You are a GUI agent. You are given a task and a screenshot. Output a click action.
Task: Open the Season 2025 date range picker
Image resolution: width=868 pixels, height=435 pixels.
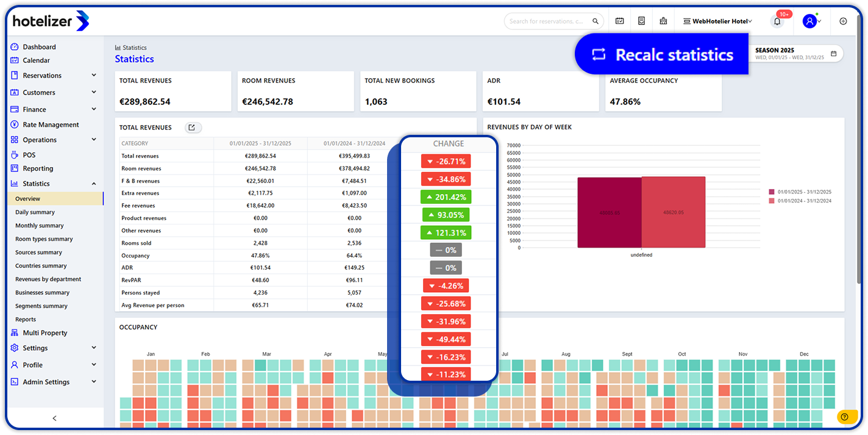point(795,53)
